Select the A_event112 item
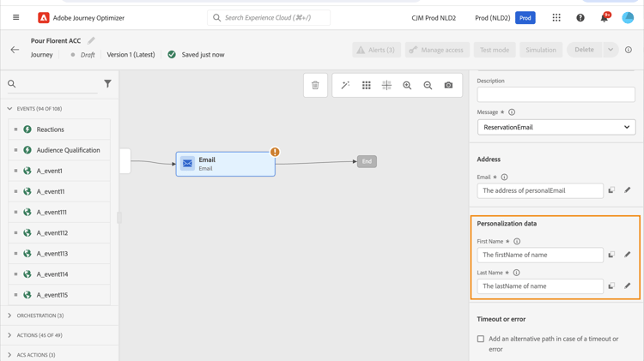Image resolution: width=644 pixels, height=361 pixels. [x=59, y=233]
